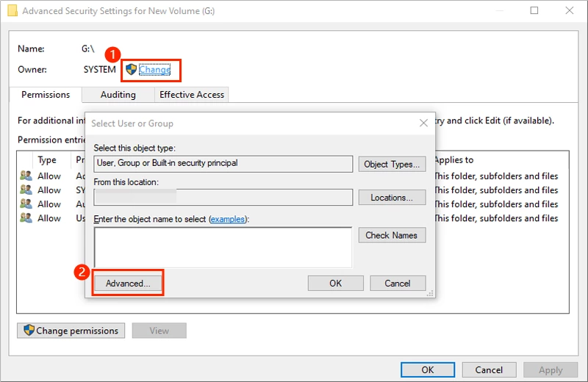Click OK in Advanced Security Settings window
The height and width of the screenshot is (382, 588).
pyautogui.click(x=428, y=370)
